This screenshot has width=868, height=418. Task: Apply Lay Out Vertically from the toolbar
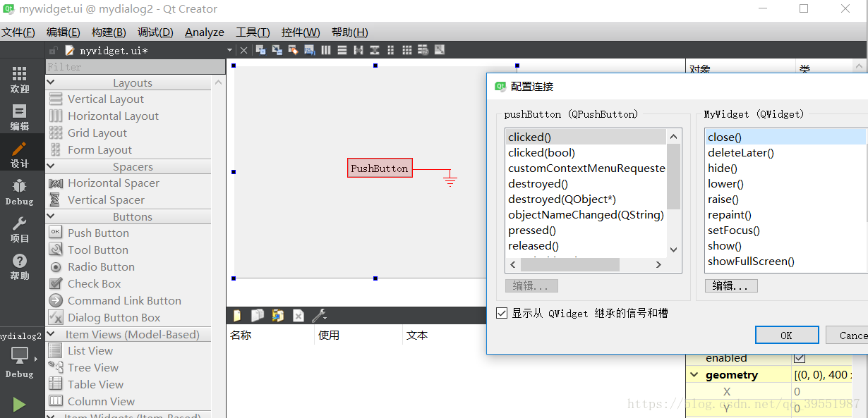click(x=342, y=50)
